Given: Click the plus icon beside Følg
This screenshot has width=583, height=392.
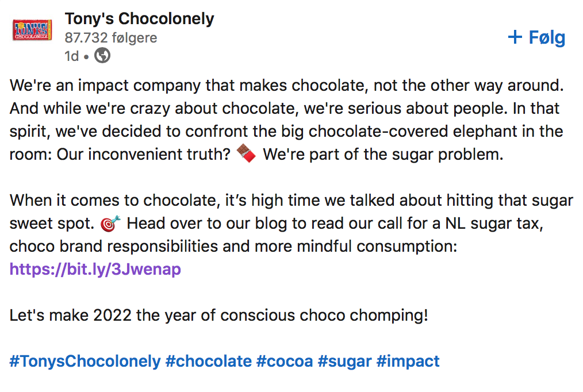Looking at the screenshot, I should pyautogui.click(x=515, y=37).
